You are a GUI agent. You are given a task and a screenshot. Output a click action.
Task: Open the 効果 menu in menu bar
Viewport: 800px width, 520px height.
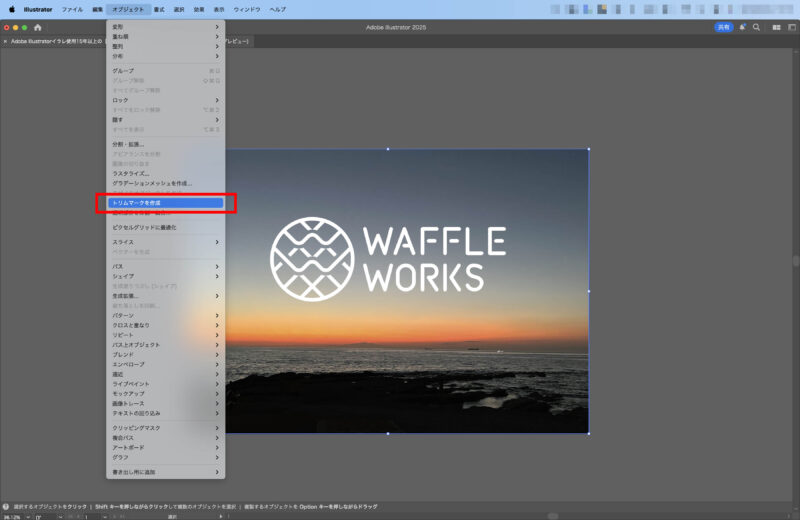pyautogui.click(x=199, y=9)
